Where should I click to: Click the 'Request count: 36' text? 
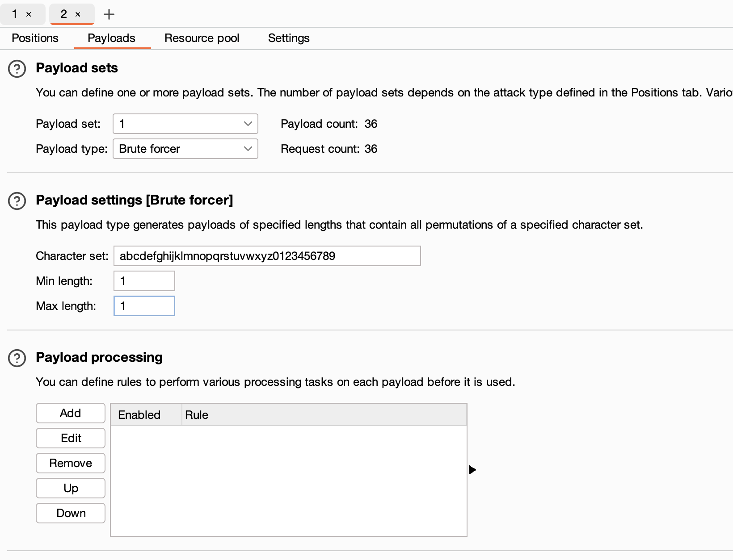pos(329,149)
